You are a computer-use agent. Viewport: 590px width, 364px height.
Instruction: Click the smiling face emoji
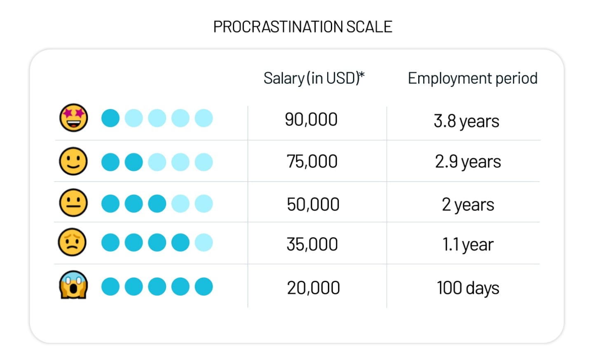pyautogui.click(x=73, y=161)
